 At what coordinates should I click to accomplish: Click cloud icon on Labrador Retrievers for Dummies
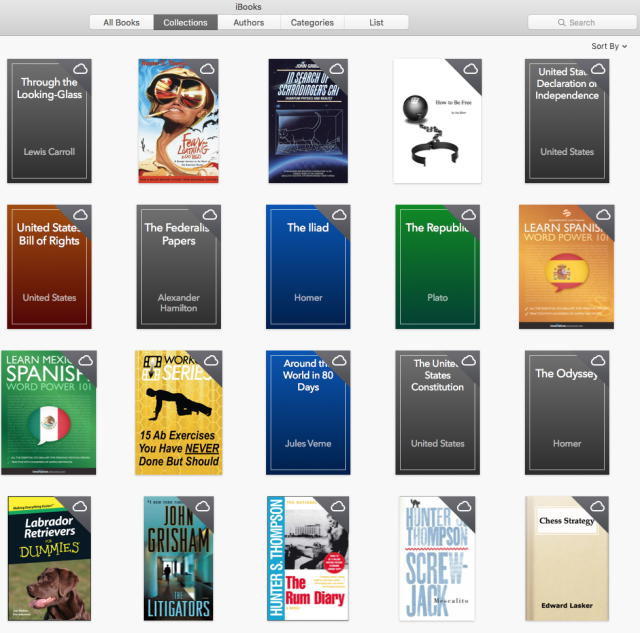click(80, 506)
